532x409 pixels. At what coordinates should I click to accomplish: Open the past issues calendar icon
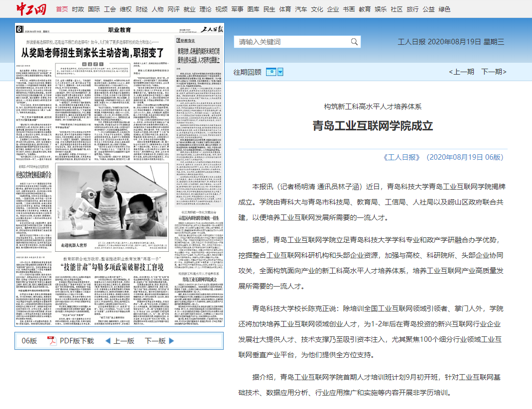[271, 72]
